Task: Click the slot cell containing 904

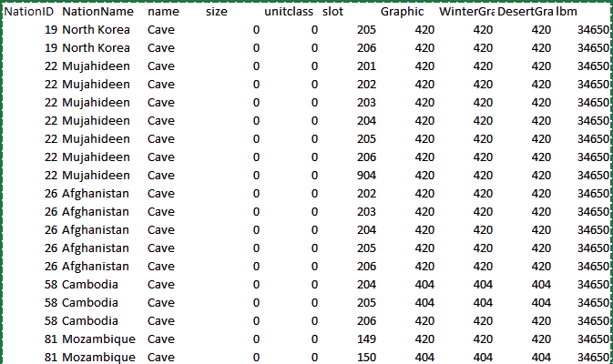Action: pos(366,175)
